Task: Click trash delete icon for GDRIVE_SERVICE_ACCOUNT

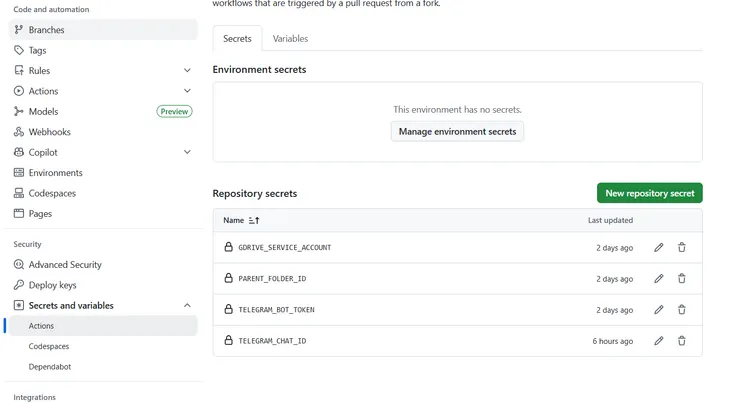Action: click(682, 248)
